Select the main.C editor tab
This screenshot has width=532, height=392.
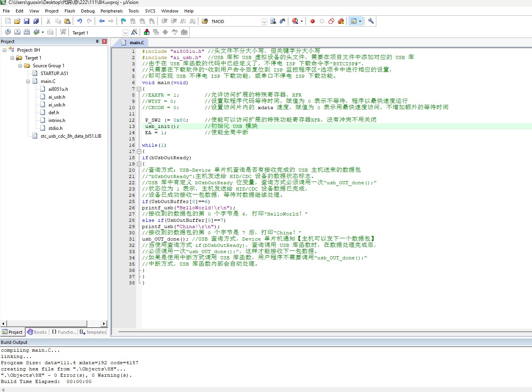(133, 42)
